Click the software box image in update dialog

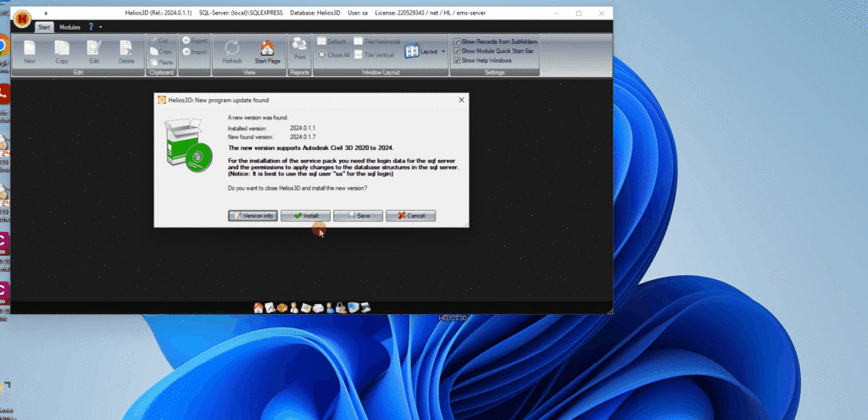pos(189,144)
